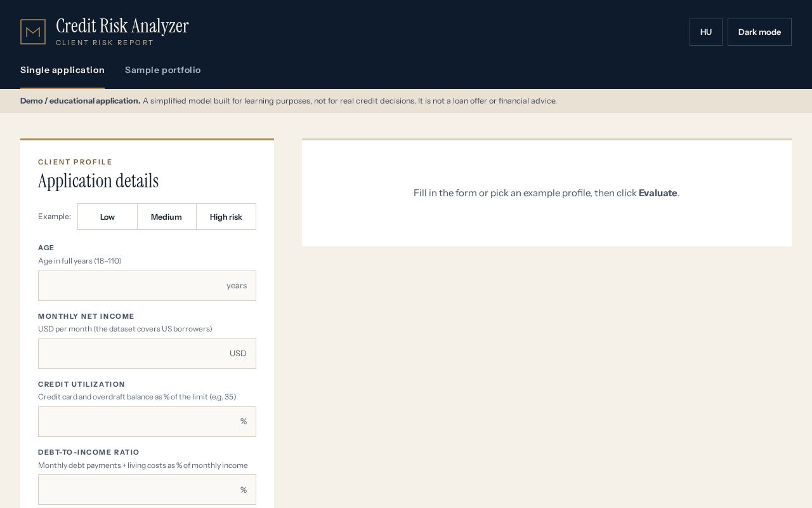The height and width of the screenshot is (508, 812).
Task: Click the CREDIT UTILIZATION label
Action: [82, 384]
